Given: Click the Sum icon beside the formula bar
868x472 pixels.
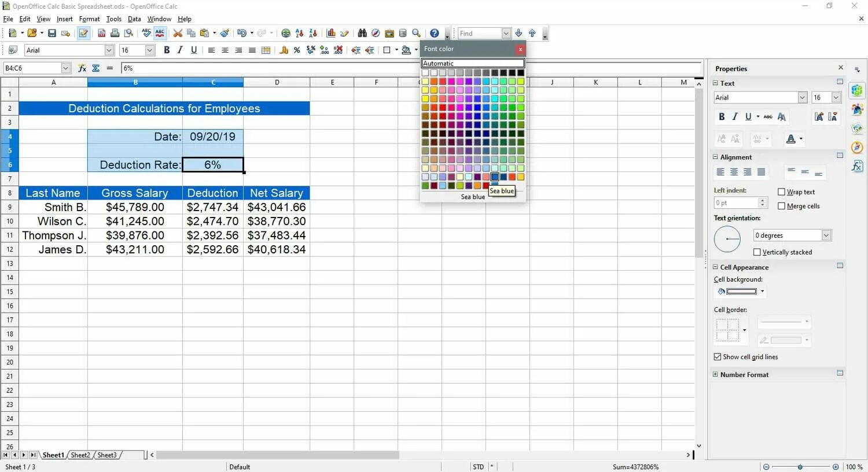Looking at the screenshot, I should [96, 68].
